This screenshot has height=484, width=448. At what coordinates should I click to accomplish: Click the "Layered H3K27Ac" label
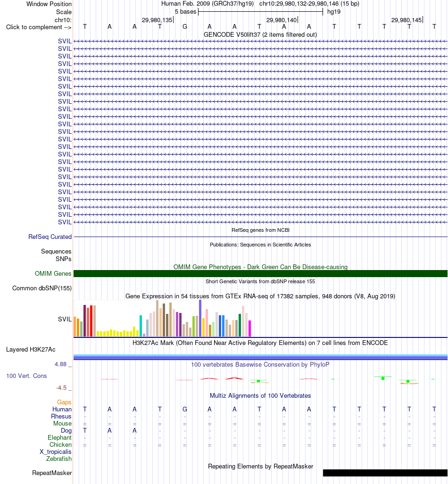click(x=31, y=349)
